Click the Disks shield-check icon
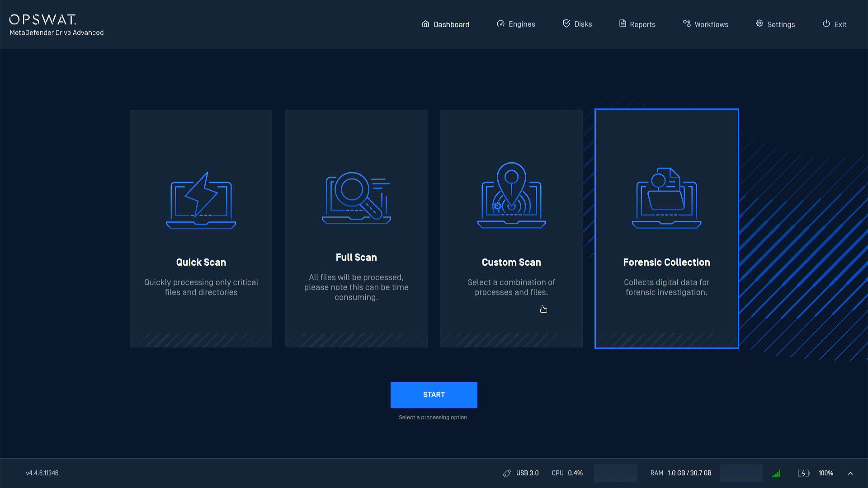 [566, 23]
